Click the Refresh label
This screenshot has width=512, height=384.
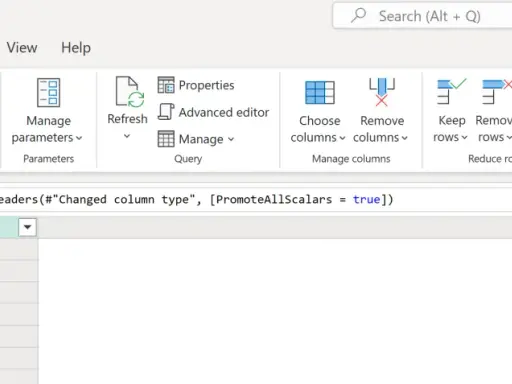coord(127,119)
